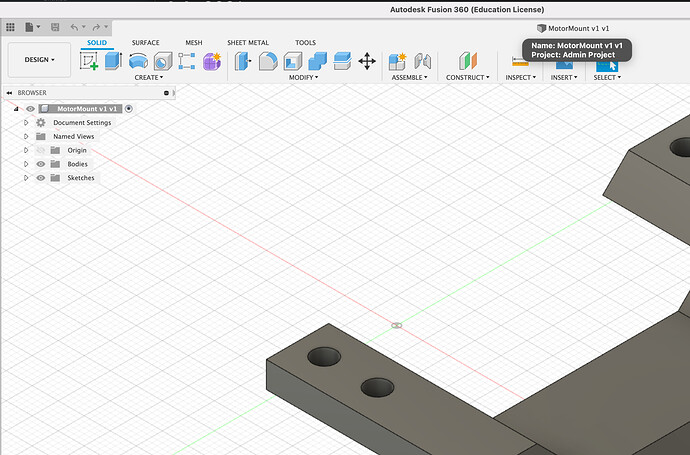Select the left hole on the mount arm

[x=324, y=356]
